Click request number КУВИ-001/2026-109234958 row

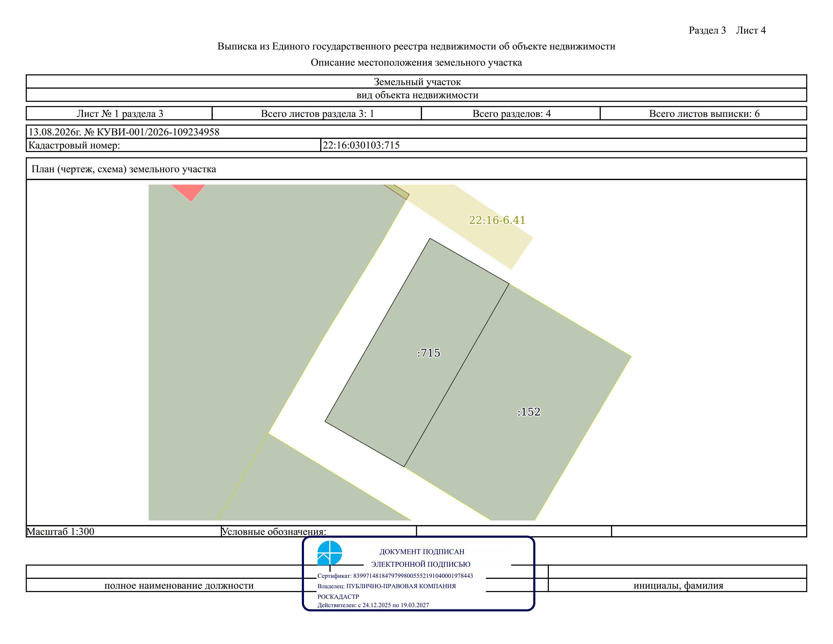pyautogui.click(x=416, y=132)
